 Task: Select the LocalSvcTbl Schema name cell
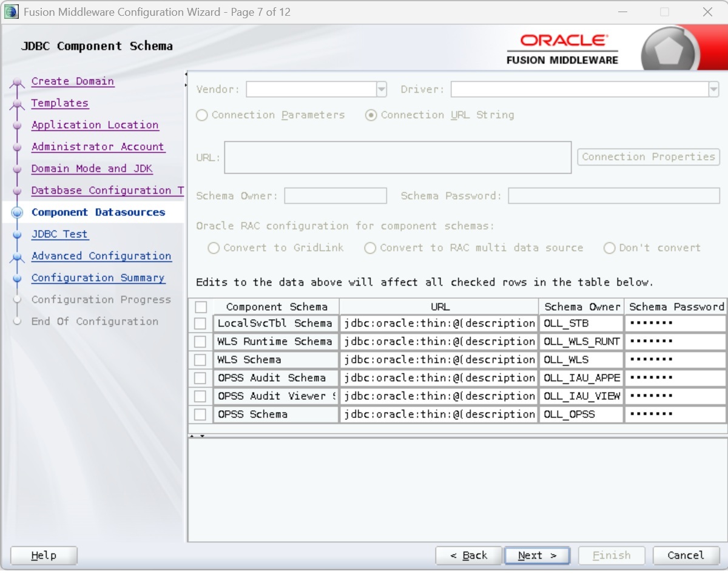276,324
